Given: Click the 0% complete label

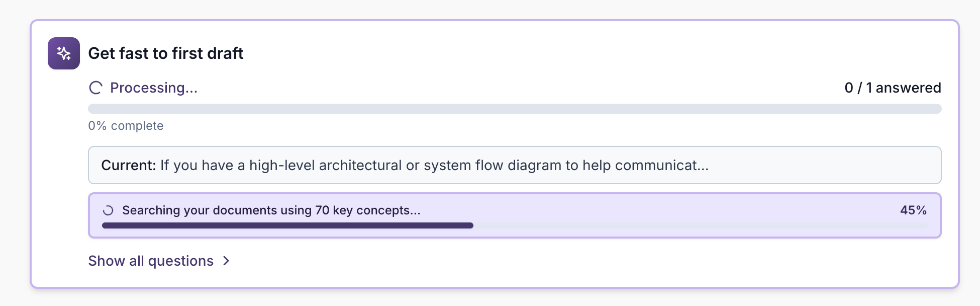Looking at the screenshot, I should (126, 126).
